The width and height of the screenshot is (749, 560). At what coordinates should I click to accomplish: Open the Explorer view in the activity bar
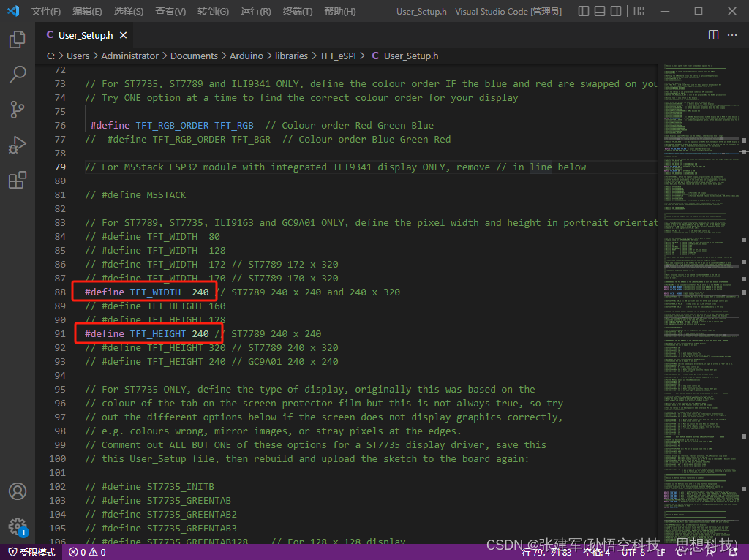(x=18, y=40)
